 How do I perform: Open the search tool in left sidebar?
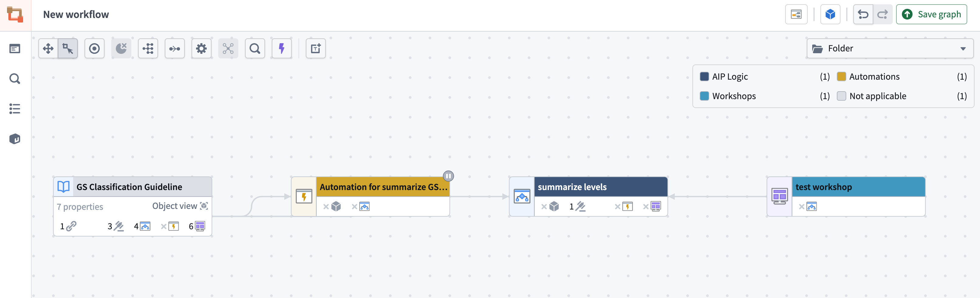(15, 78)
